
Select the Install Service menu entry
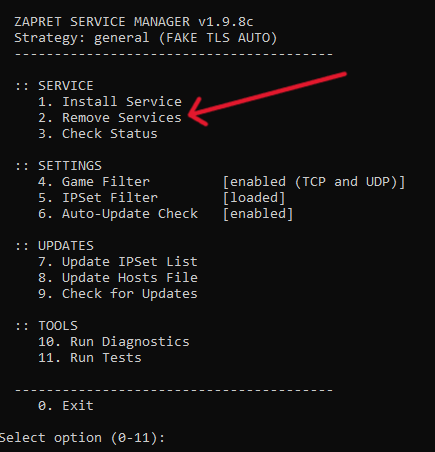coord(110,101)
